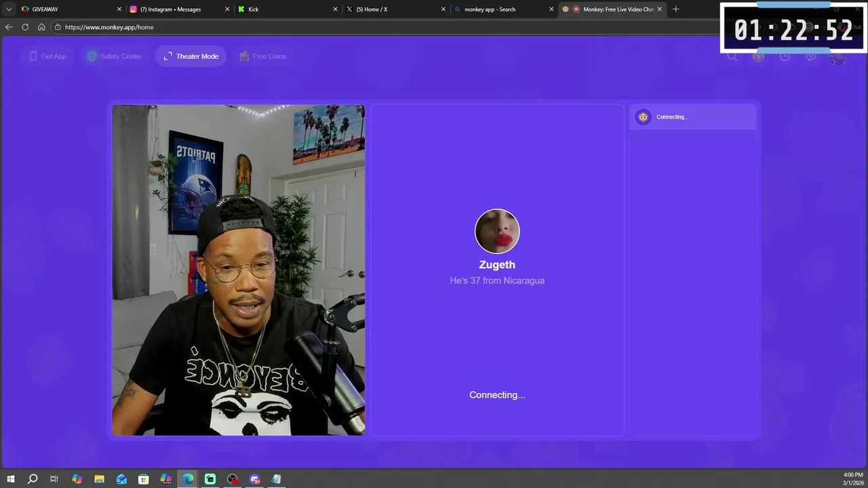The height and width of the screenshot is (488, 868).
Task: Click the chat panel Connecting... header text
Action: click(x=672, y=117)
